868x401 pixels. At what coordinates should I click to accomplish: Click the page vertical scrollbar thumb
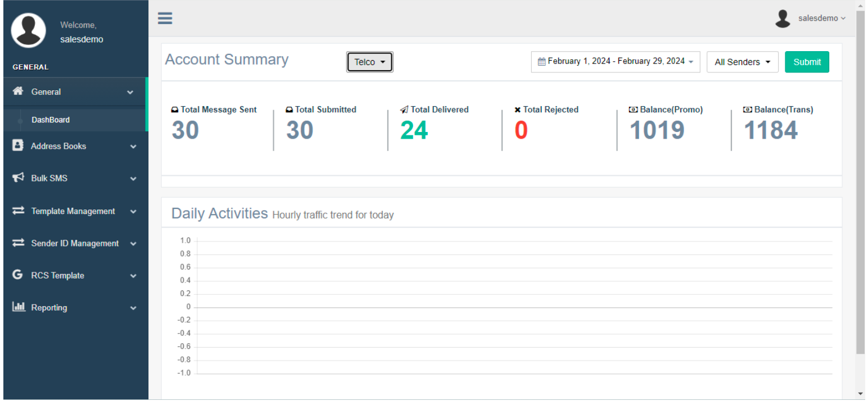tap(860, 182)
